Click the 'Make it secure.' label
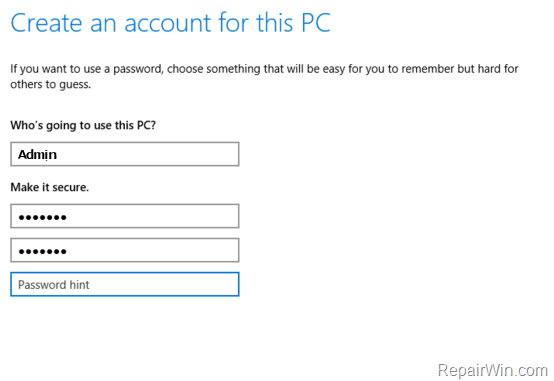 pyautogui.click(x=49, y=187)
